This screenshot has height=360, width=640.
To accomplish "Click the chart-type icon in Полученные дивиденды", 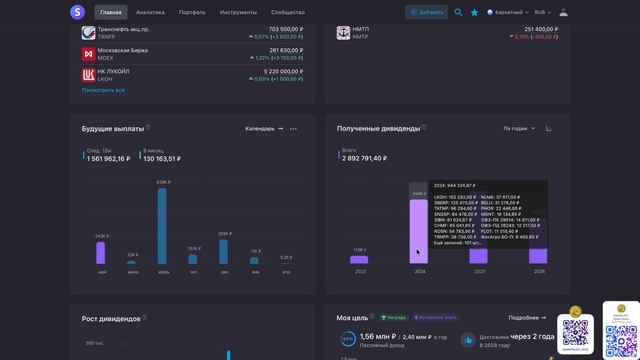I will [549, 129].
